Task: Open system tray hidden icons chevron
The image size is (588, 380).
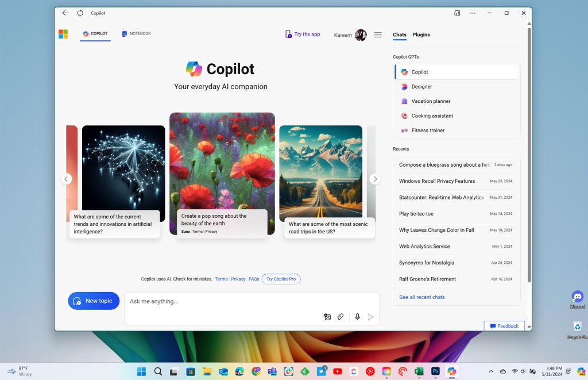Action: click(491, 371)
